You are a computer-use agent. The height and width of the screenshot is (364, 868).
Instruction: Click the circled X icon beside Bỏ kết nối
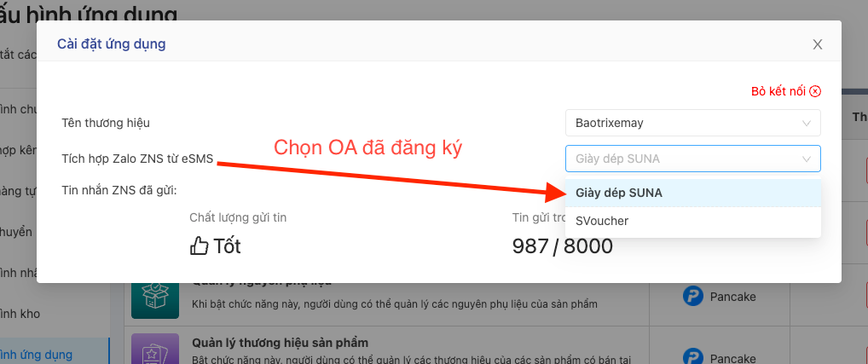tap(815, 91)
